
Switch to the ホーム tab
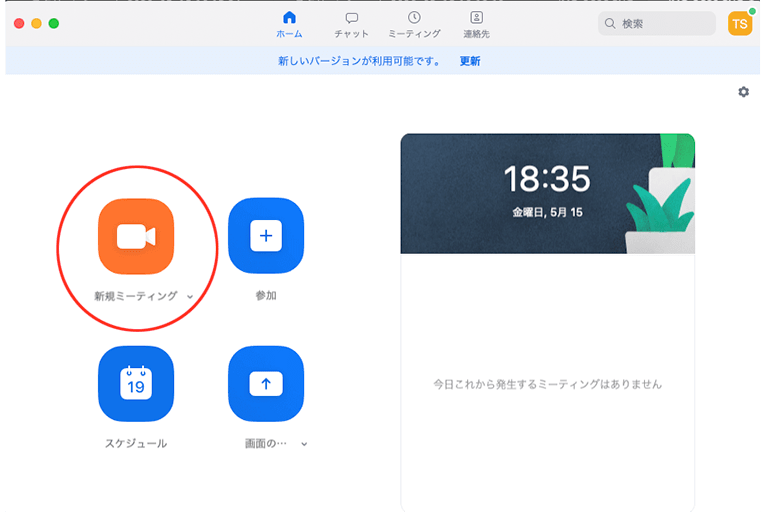[x=289, y=24]
